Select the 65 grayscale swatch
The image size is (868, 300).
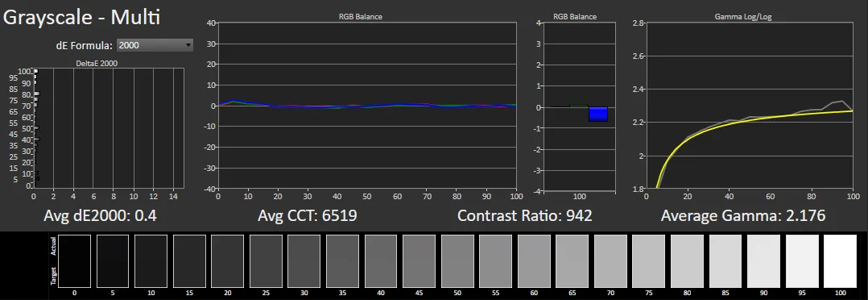click(572, 260)
